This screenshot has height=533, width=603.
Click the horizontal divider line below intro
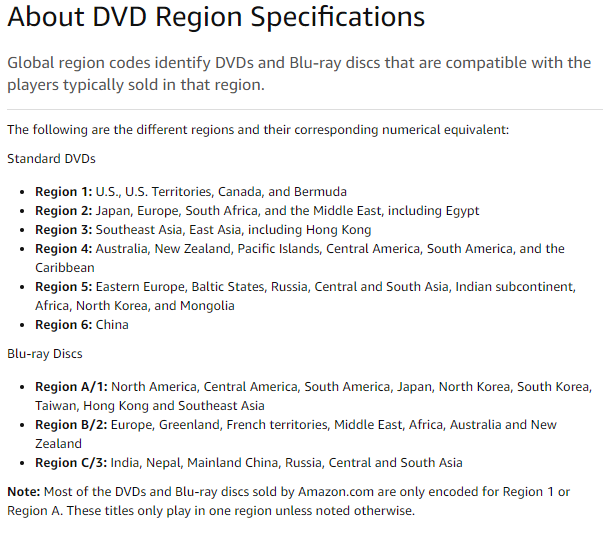(x=305, y=109)
